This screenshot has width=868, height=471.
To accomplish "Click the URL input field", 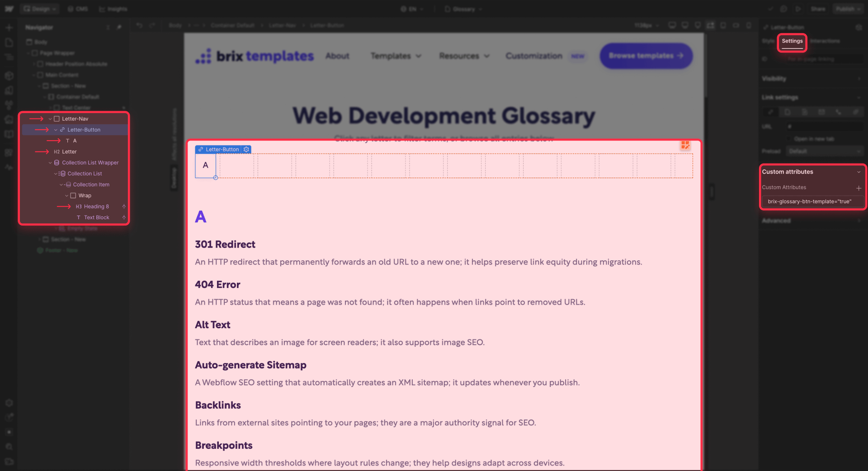I will tap(825, 127).
